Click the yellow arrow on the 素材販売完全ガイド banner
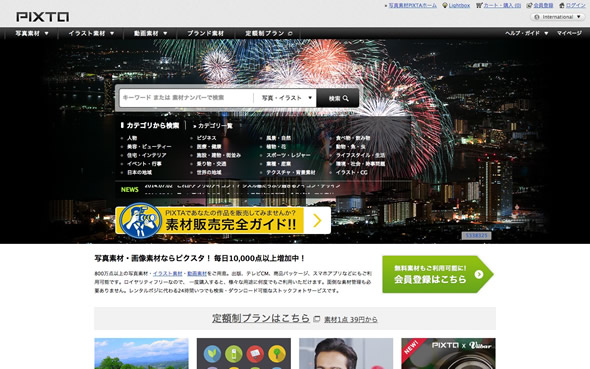This screenshot has width=590, height=369. (317, 221)
